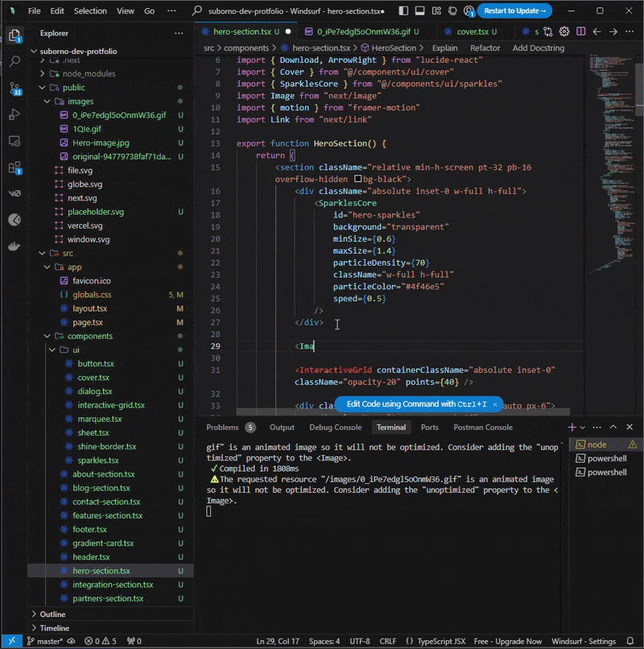Close the terminal panel
Image resolution: width=644 pixels, height=649 pixels.
630,427
